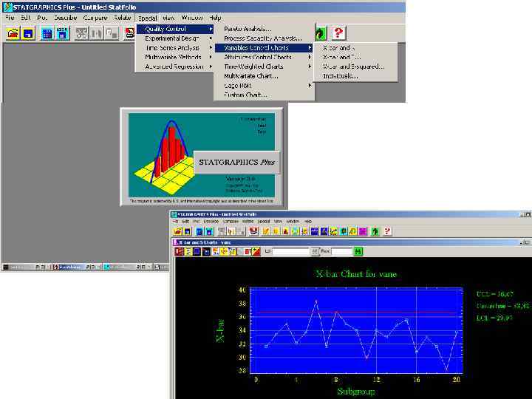Choose Multivariate Chart... menu entry
The image size is (532, 399).
[x=264, y=76]
